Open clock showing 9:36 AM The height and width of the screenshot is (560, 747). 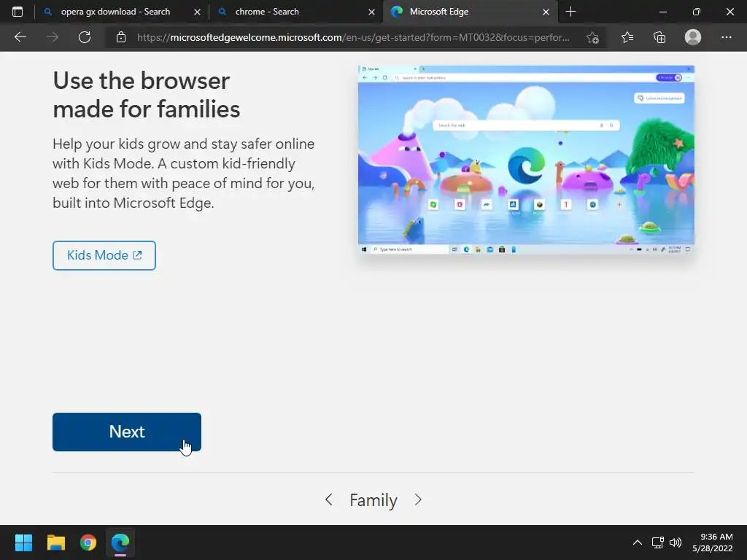pos(713,542)
